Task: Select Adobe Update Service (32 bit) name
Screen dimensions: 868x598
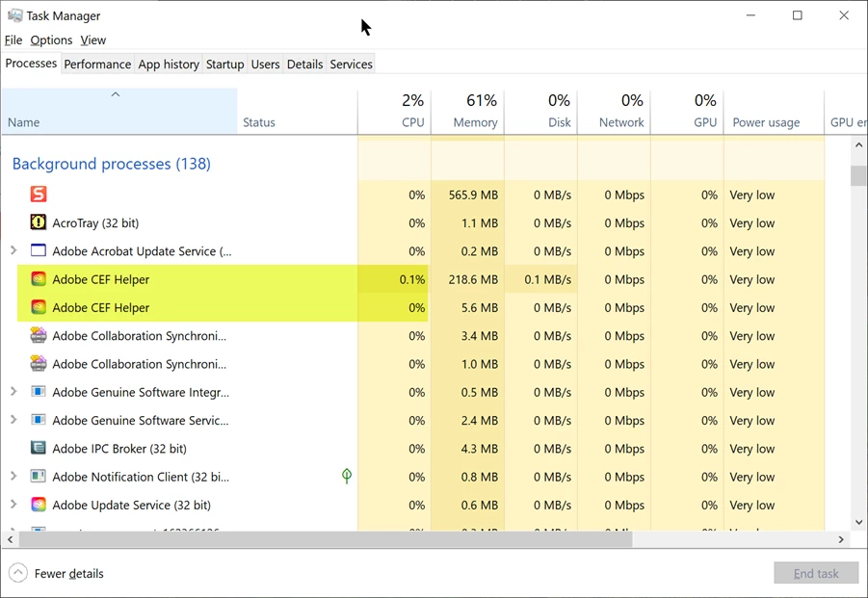Action: coord(131,505)
